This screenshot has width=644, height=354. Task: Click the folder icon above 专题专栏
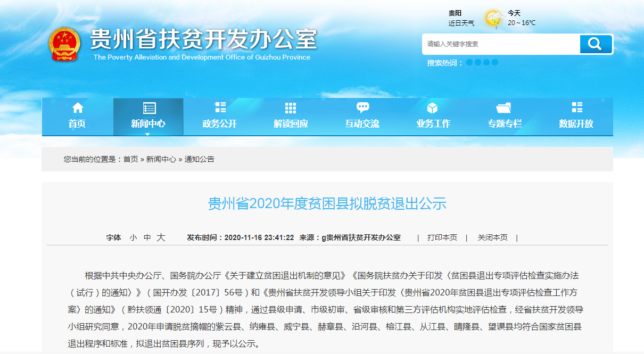pos(504,108)
